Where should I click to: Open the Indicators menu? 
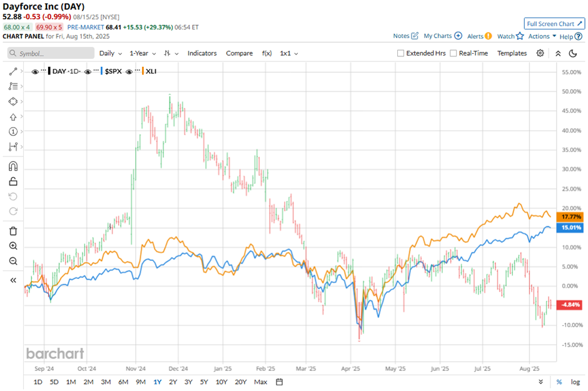pos(202,53)
